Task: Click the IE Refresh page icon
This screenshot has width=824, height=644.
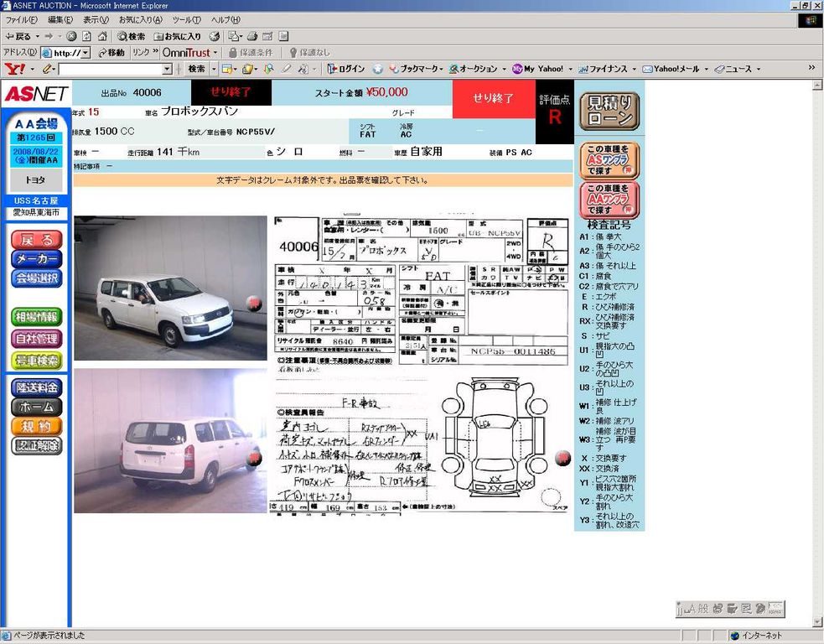Action: tap(86, 36)
